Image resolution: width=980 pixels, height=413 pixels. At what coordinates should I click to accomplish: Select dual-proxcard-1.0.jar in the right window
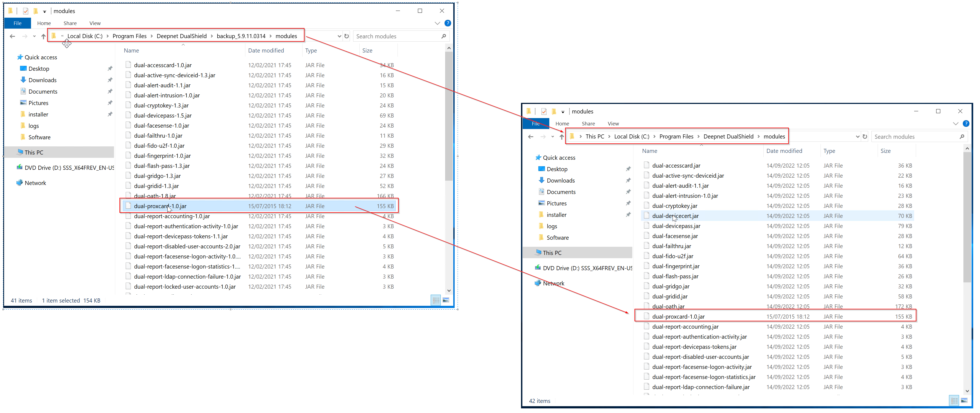tap(678, 316)
